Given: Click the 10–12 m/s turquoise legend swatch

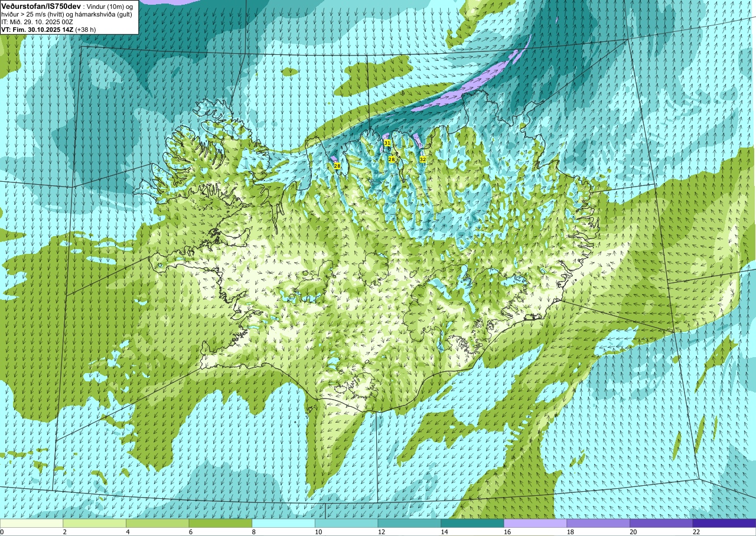Looking at the screenshot, I should coord(347,523).
